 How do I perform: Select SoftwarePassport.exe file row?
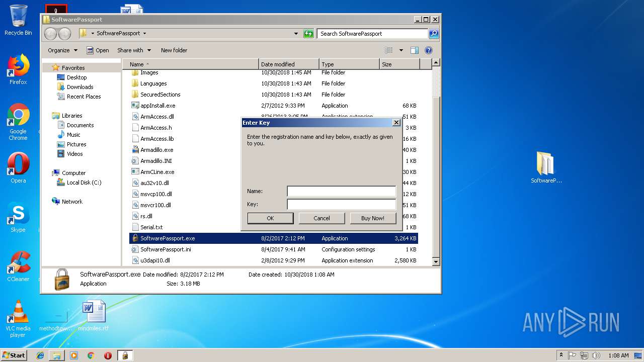(x=273, y=238)
